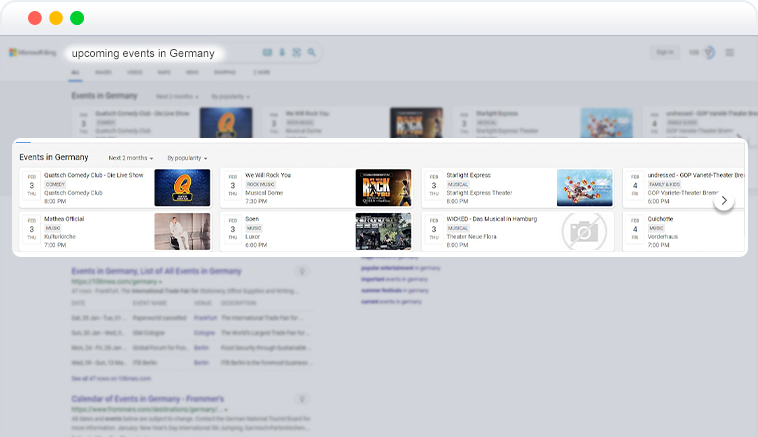Select the ALL search results tab
Image resolution: width=758 pixels, height=437 pixels.
click(x=75, y=73)
